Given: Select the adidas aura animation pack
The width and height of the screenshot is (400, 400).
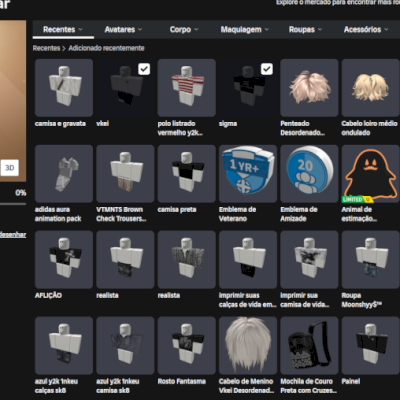Looking at the screenshot, I should [64, 174].
